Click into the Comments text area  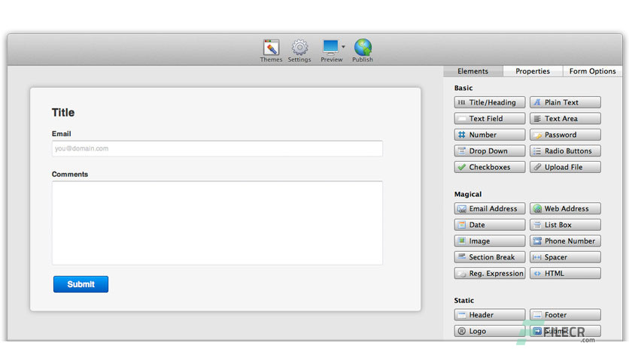[217, 223]
